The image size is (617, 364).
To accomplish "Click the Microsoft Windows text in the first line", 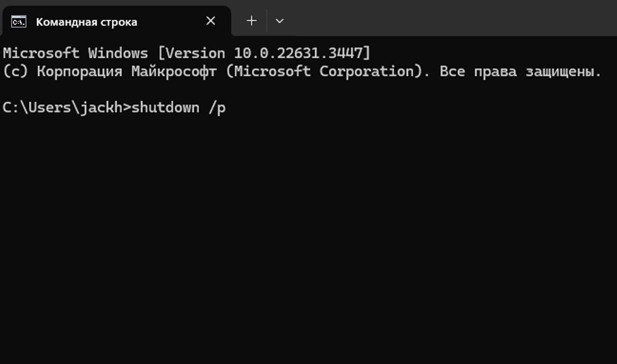I will click(x=75, y=53).
